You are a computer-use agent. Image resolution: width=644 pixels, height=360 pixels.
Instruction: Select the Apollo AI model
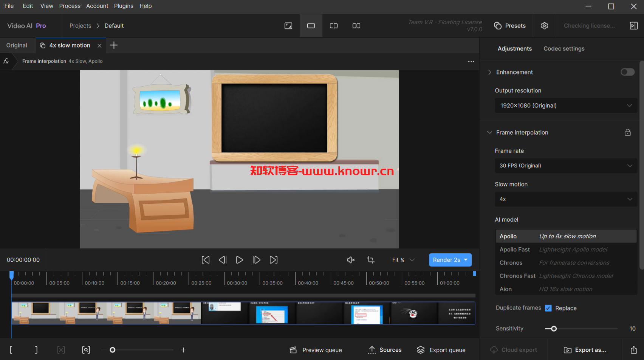coord(566,236)
